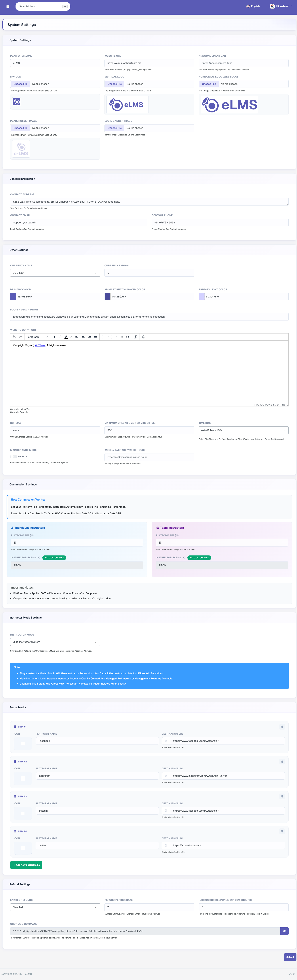
Task: Grab the drag handle of Link #1
Action: point(15,727)
